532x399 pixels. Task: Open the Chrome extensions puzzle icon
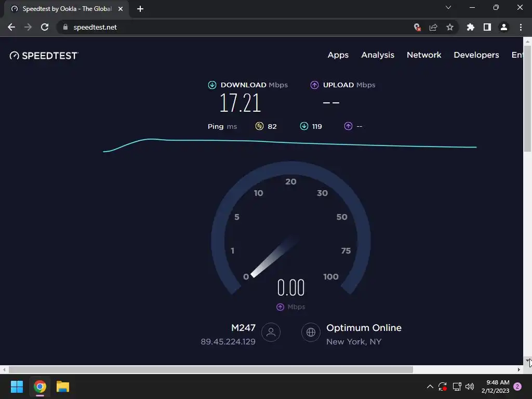point(470,27)
